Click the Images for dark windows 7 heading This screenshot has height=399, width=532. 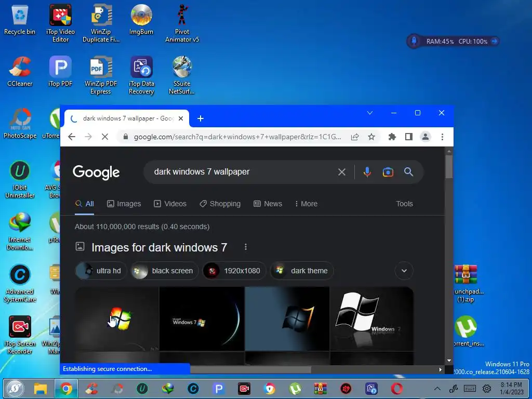(159, 247)
